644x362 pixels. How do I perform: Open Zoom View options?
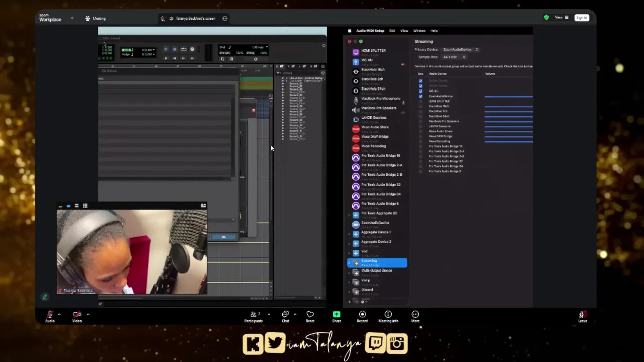click(x=561, y=18)
